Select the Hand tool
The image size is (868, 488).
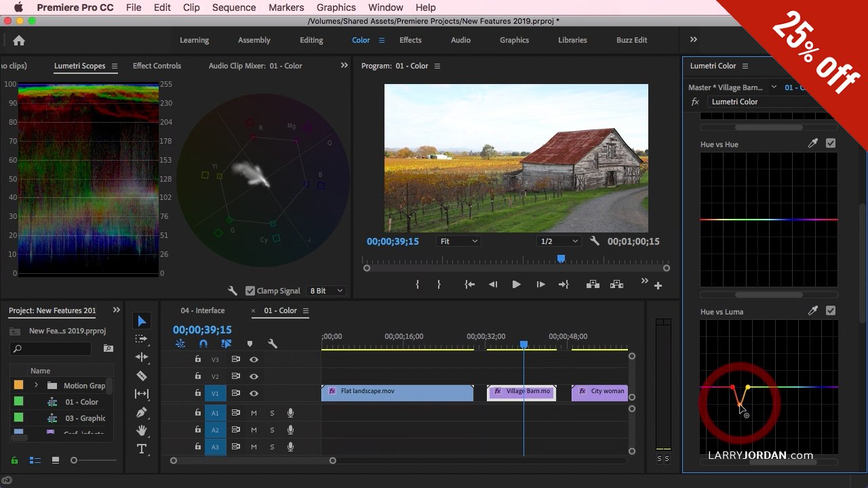(142, 430)
